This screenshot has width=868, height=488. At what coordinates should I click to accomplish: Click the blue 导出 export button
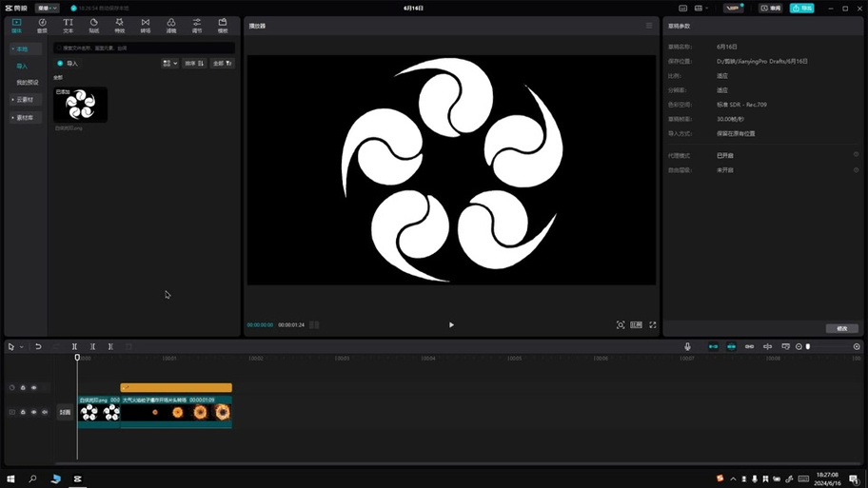point(802,9)
